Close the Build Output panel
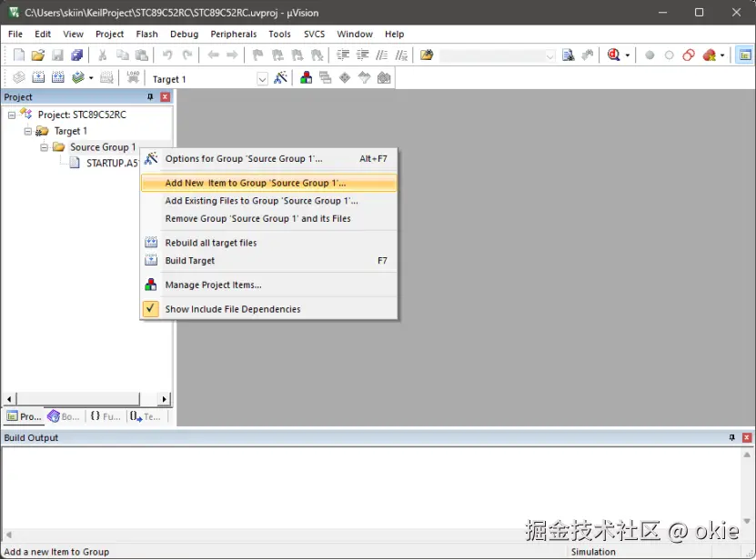Viewport: 756px width, 560px height. (747, 437)
